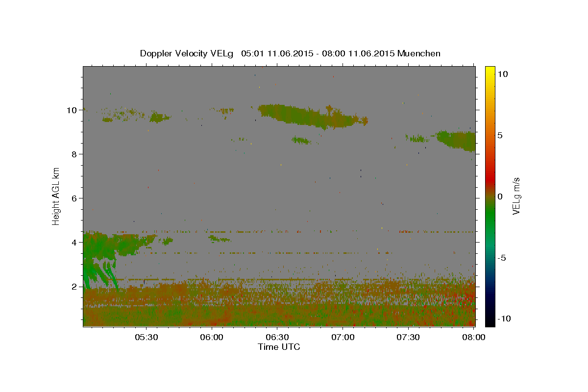Click the '06:00' time axis label
Image resolution: width=588 pixels, height=392 pixels.
tap(212, 338)
